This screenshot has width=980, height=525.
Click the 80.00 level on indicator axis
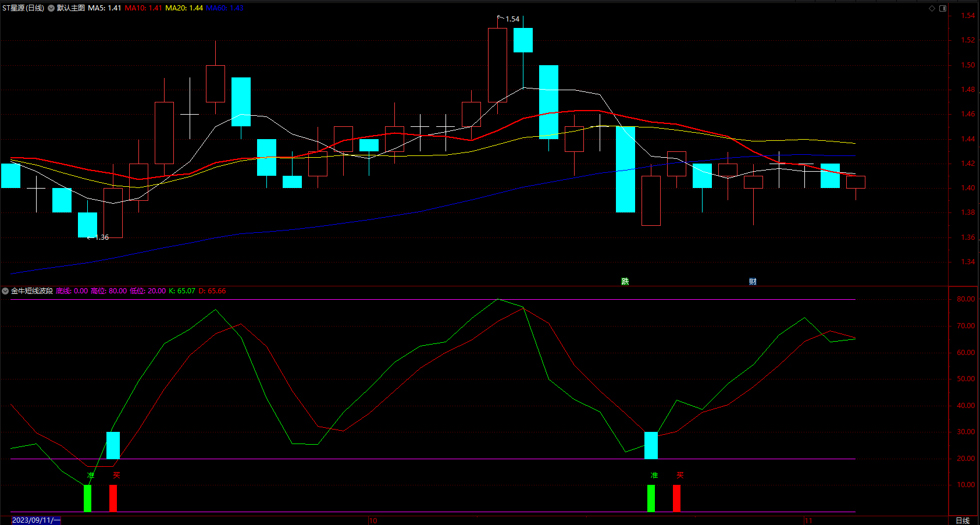point(965,299)
